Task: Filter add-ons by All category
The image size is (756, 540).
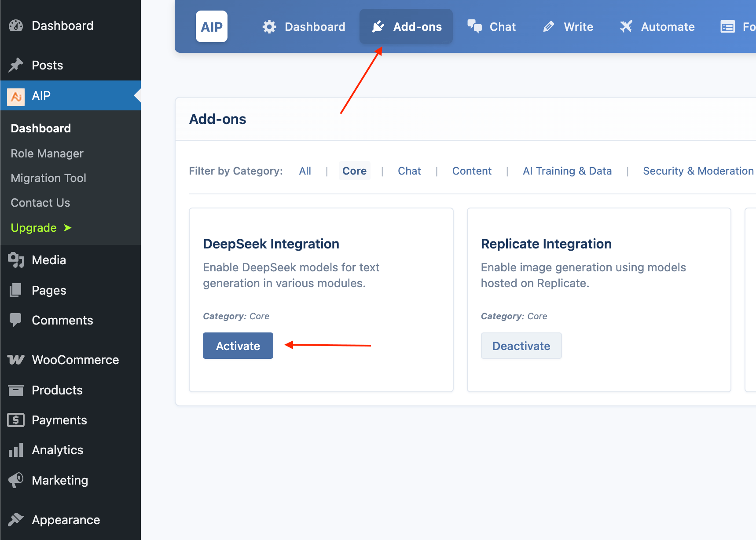Action: click(305, 171)
